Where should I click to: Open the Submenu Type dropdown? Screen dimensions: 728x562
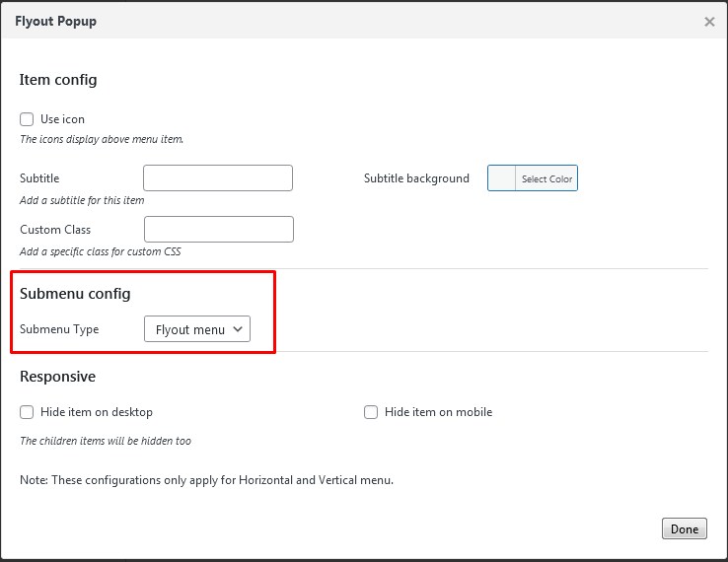pos(196,329)
